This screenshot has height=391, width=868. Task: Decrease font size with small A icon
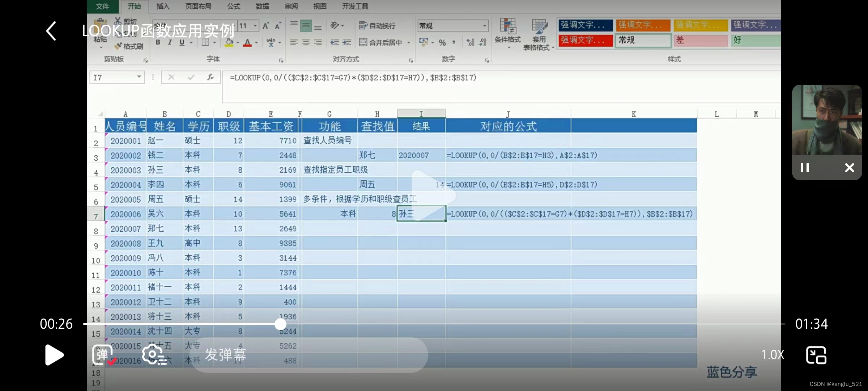pyautogui.click(x=278, y=26)
